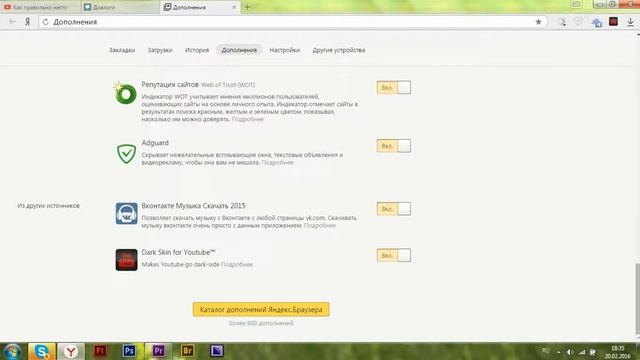The width and height of the screenshot is (640, 360).
Task: Click the Web of Trust green ring icon
Action: tap(126, 93)
